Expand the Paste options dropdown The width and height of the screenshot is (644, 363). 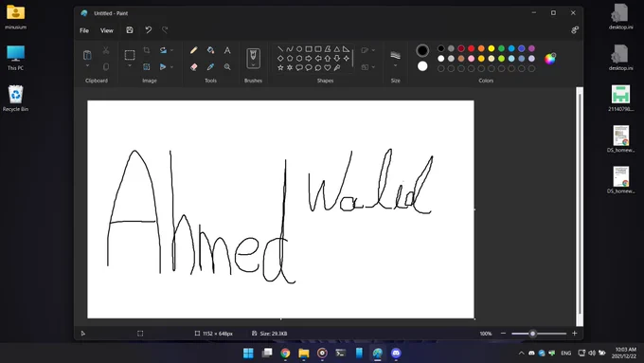pyautogui.click(x=87, y=65)
